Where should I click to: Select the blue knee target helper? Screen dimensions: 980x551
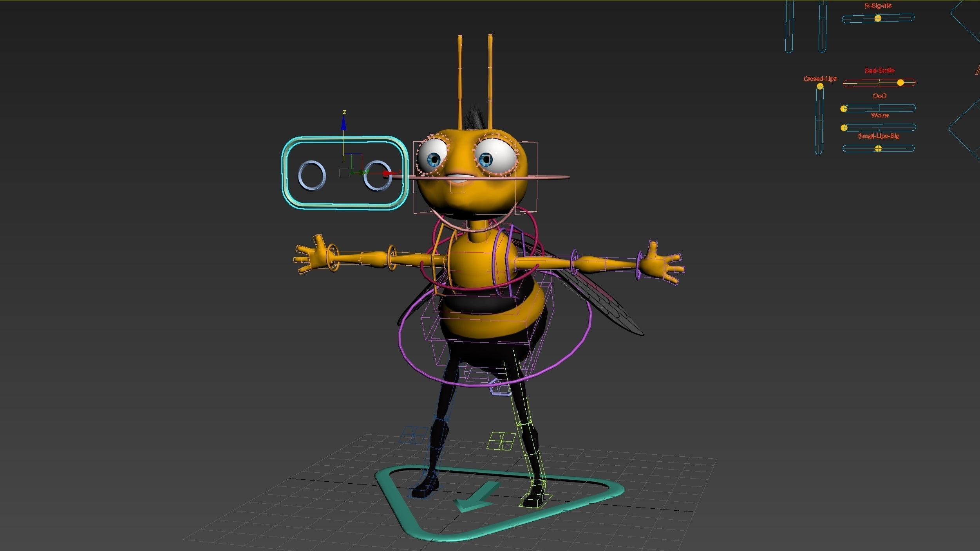point(414,434)
